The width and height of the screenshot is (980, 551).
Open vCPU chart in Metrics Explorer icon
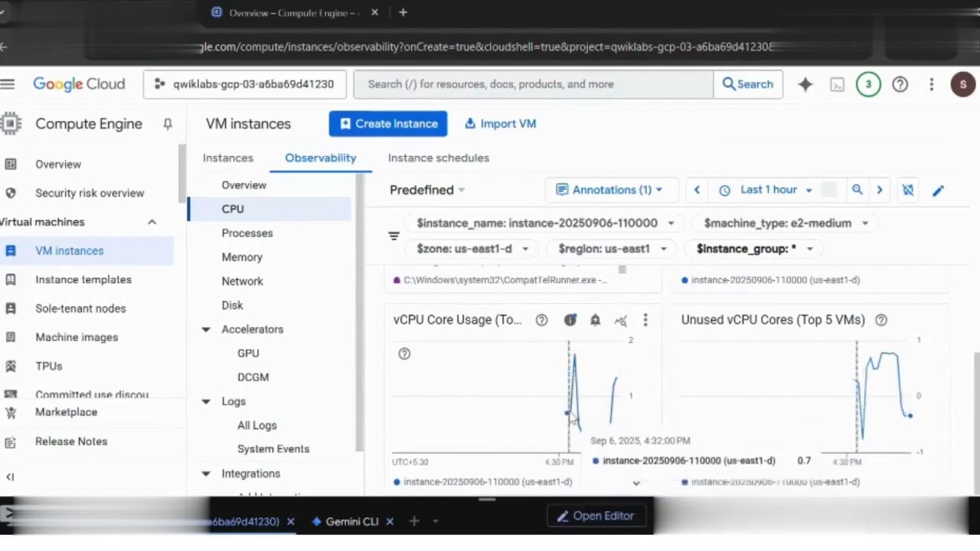pyautogui.click(x=621, y=321)
